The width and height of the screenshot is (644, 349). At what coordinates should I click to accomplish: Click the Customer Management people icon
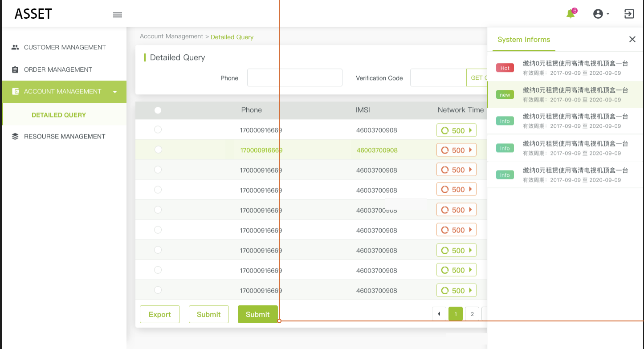point(15,47)
